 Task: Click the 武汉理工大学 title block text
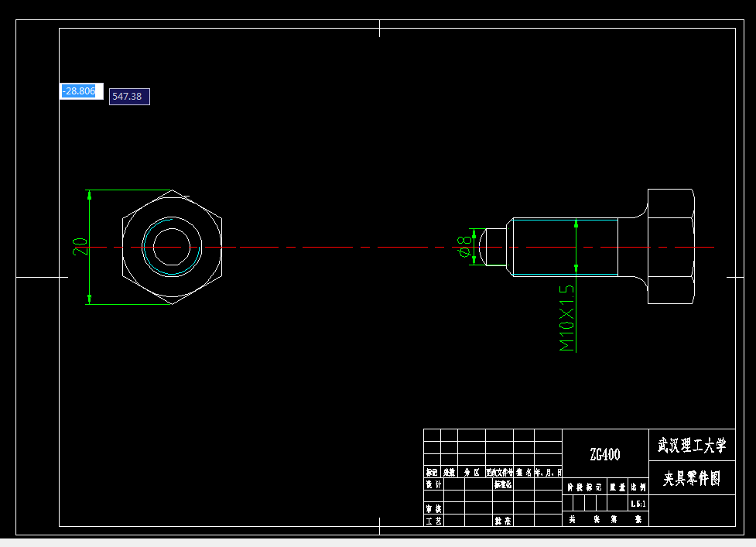[692, 445]
